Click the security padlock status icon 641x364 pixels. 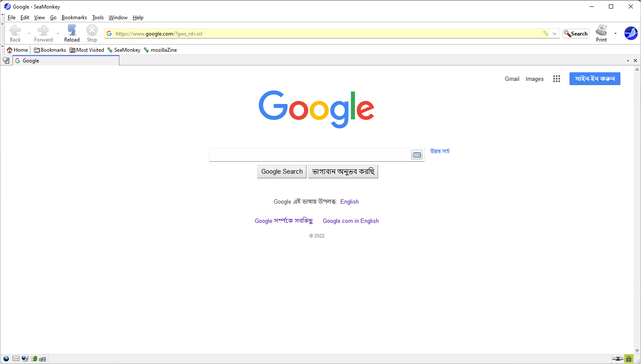629,359
